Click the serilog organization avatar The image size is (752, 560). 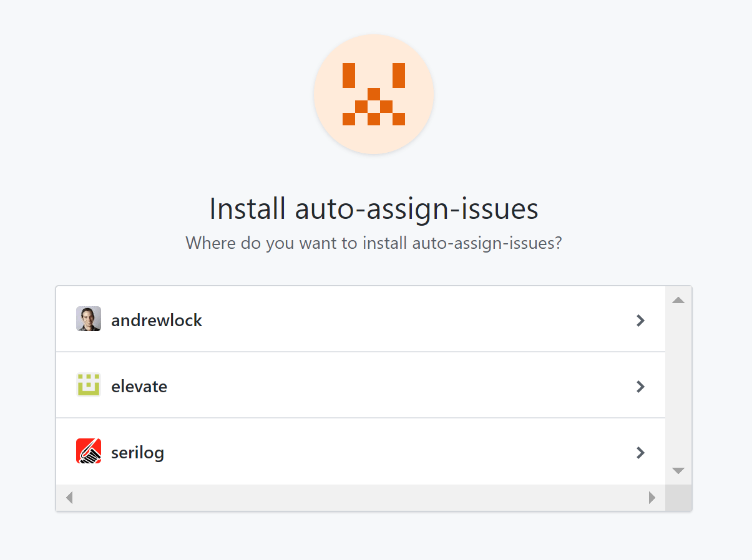tap(89, 451)
